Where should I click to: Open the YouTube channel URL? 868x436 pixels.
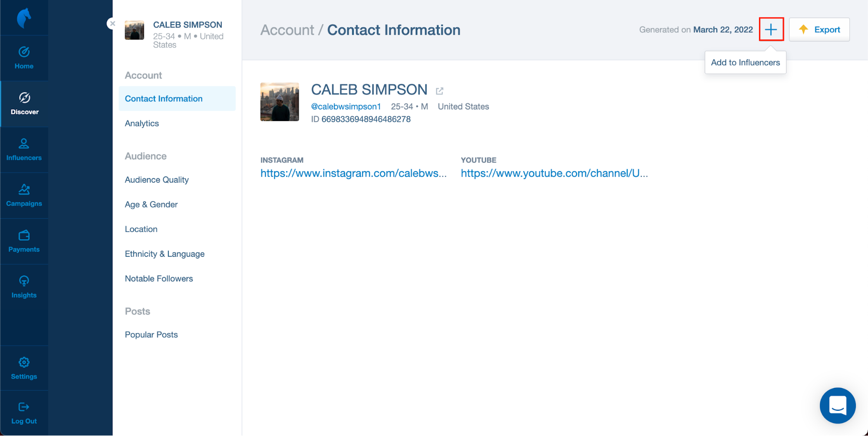pos(554,173)
